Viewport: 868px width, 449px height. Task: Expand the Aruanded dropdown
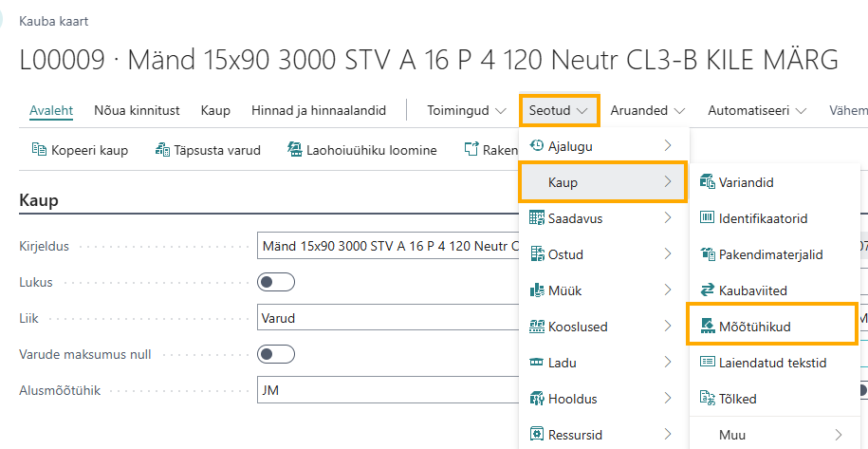click(648, 111)
